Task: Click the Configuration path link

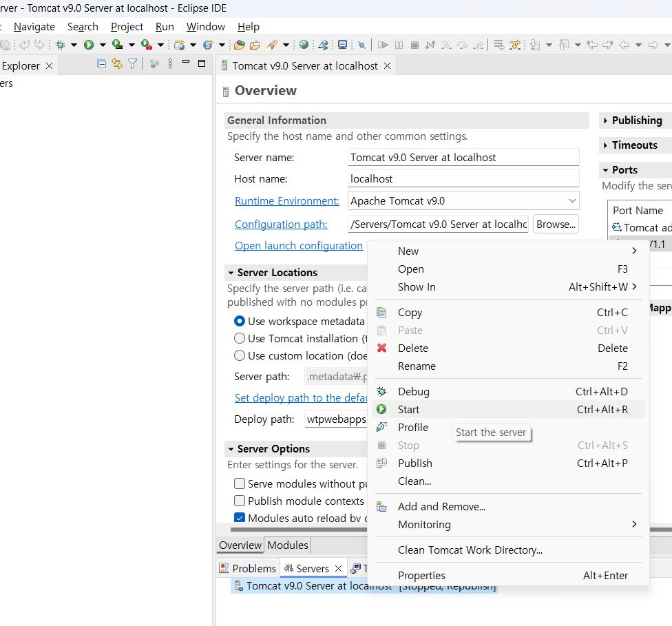Action: point(281,225)
